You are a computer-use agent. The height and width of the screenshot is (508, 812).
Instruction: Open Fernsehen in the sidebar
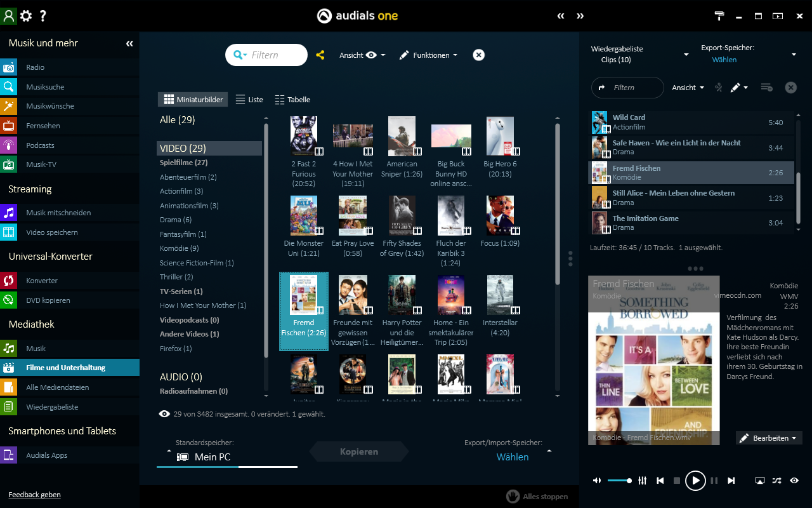70,126
